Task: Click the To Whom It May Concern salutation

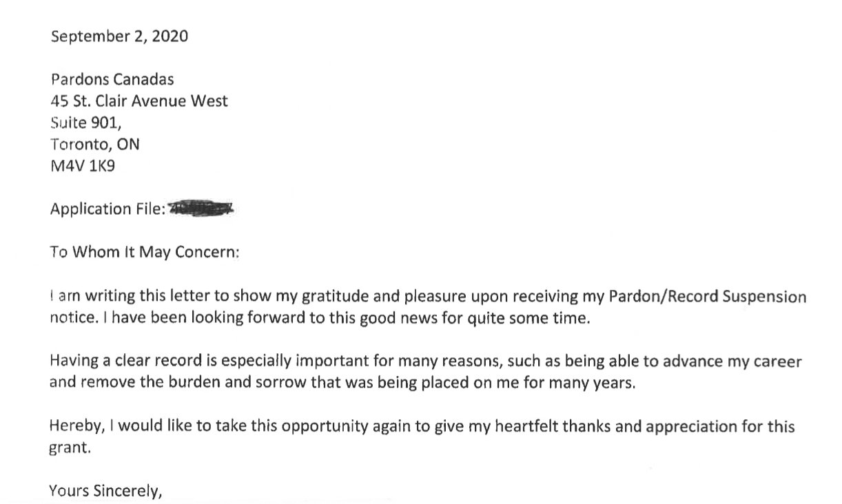Action: 144,252
